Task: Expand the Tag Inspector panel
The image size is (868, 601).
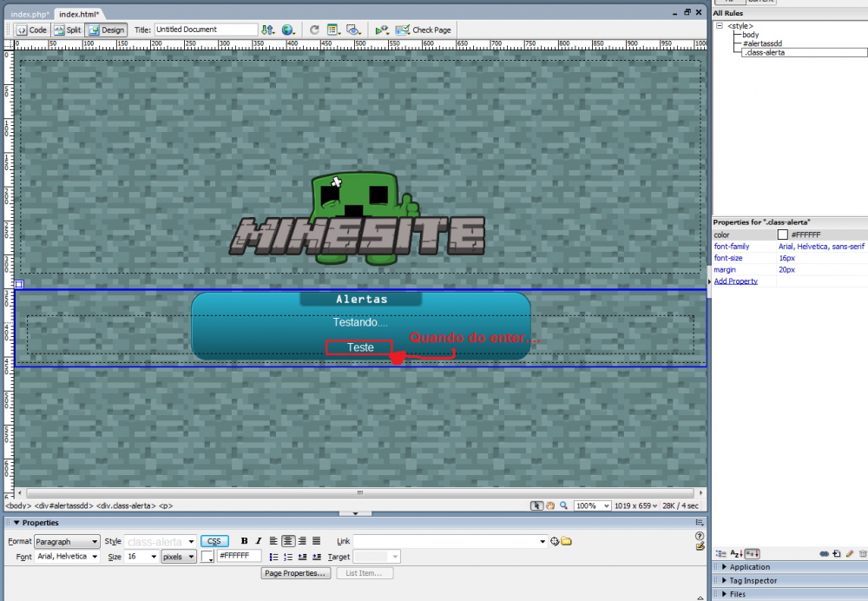Action: (753, 581)
